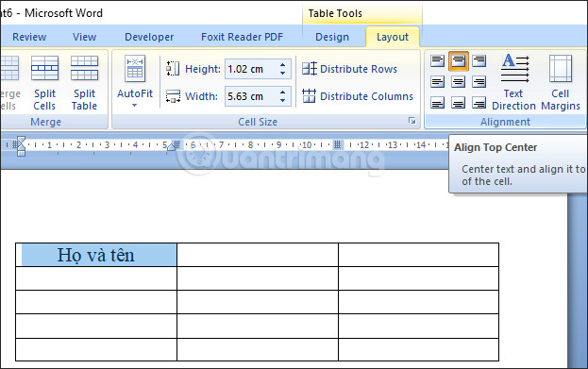Select the Layout tab
This screenshot has height=369, width=588.
click(x=393, y=37)
